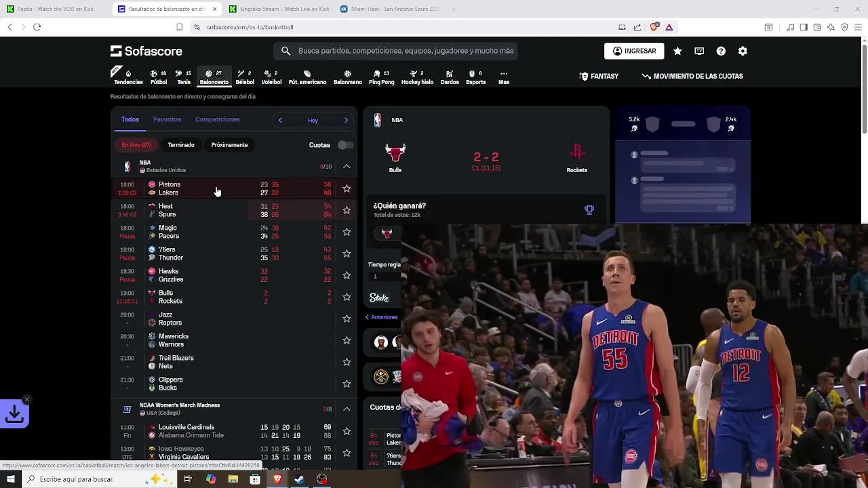
Task: Click the Sofascore logo
Action: [x=146, y=51]
